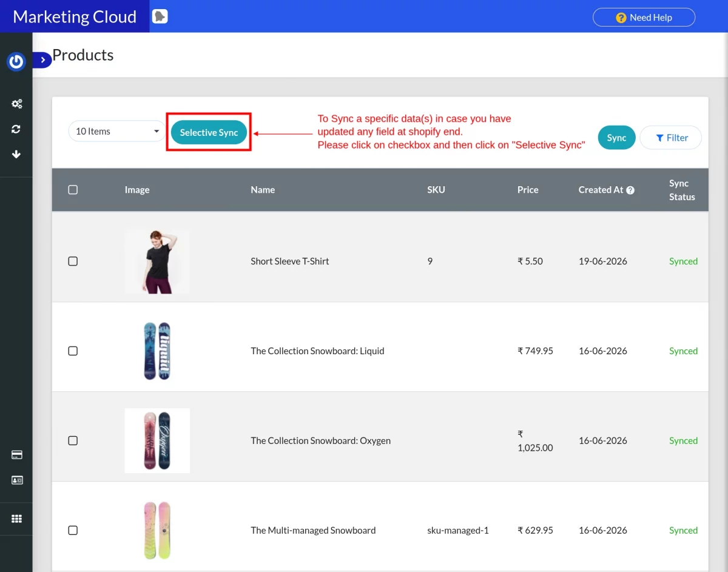728x572 pixels.
Task: Open the apps grid sidebar icon
Action: [17, 519]
